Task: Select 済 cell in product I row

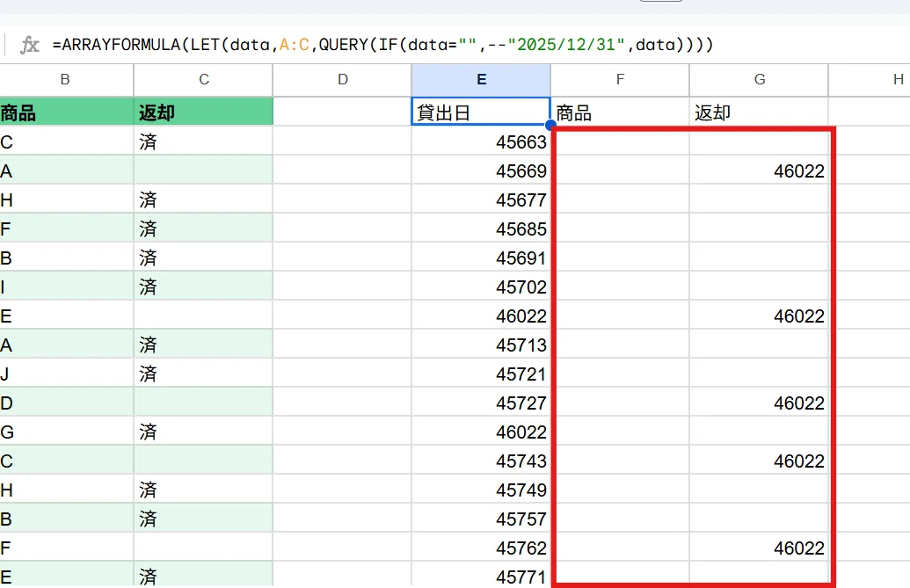Action: click(x=204, y=287)
